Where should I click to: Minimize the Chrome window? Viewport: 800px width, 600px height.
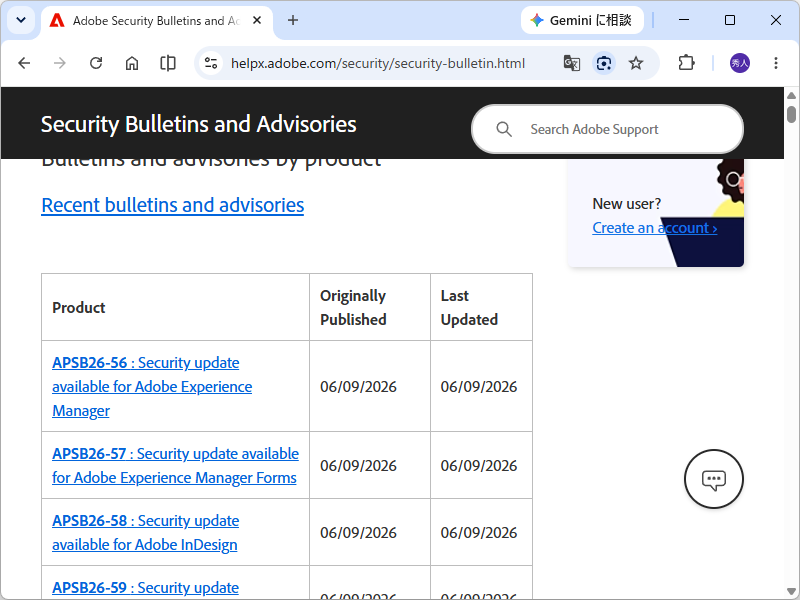684,20
